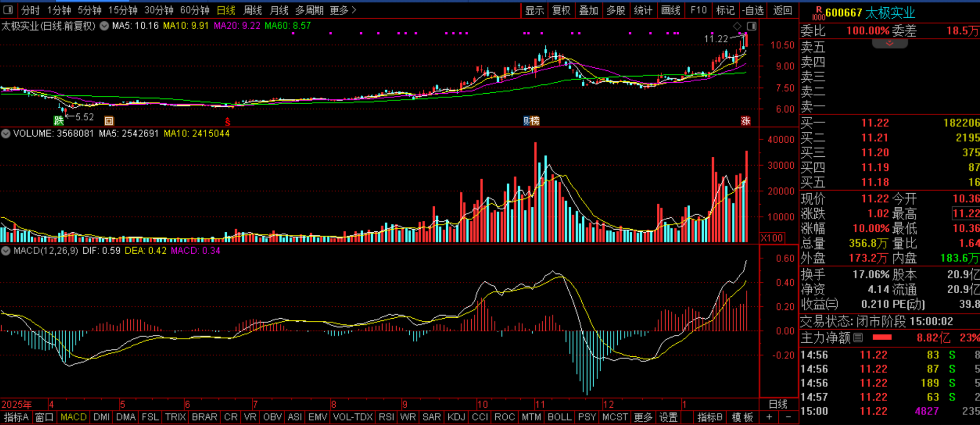Select BOLL indicator tab
980x425 pixels.
559,417
